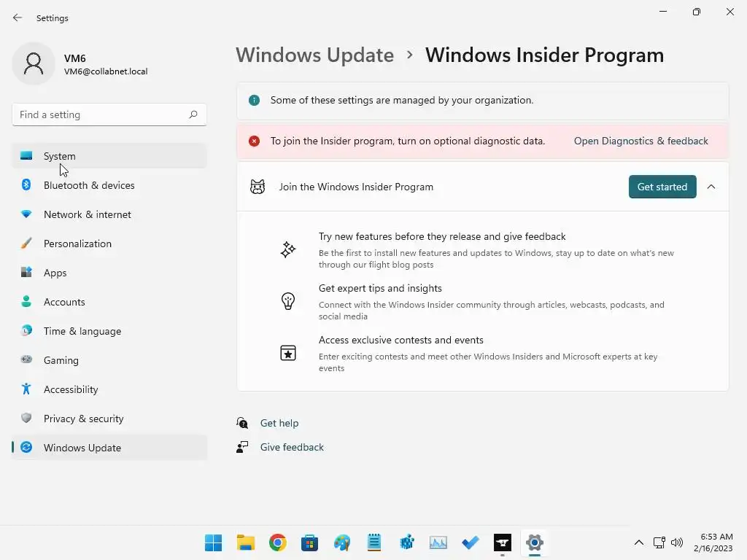Select Apps in the sidebar
This screenshot has width=747, height=560.
(109, 273)
